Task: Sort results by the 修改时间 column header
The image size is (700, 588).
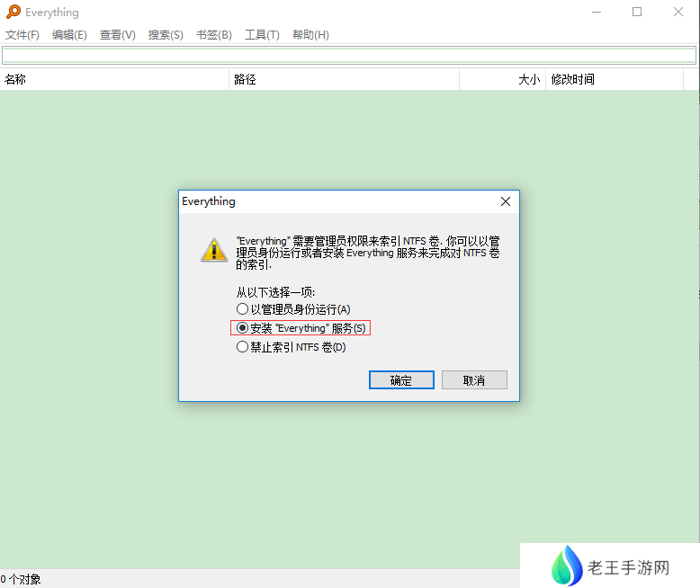Action: point(615,79)
